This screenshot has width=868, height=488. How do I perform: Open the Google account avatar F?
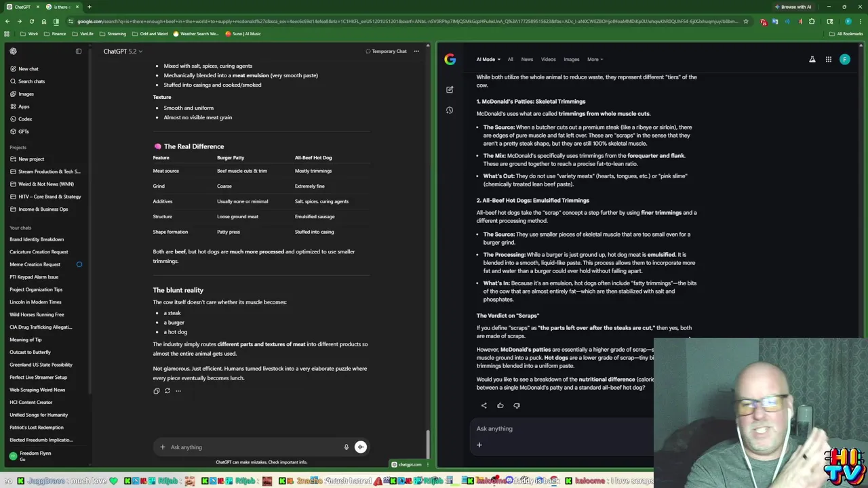click(844, 60)
